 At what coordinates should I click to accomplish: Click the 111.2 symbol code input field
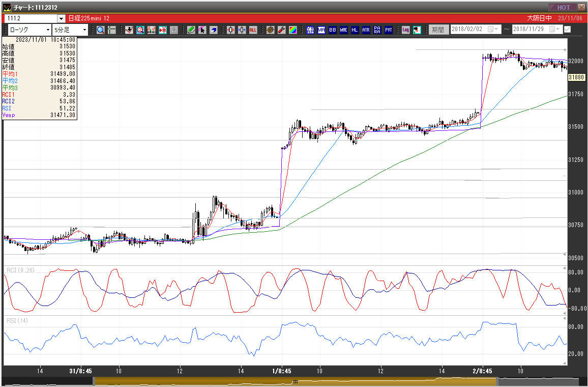31,18
